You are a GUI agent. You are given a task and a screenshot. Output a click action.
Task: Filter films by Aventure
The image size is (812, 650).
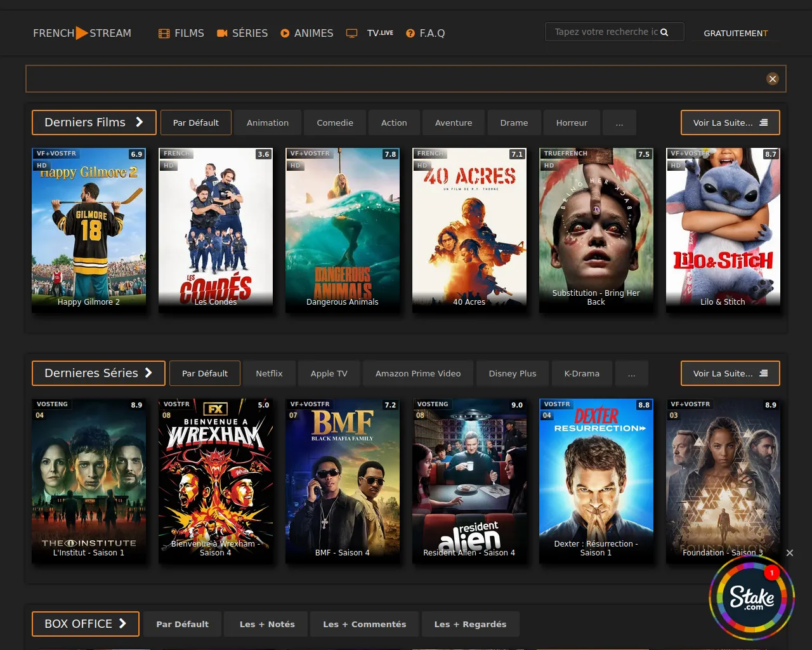(454, 123)
